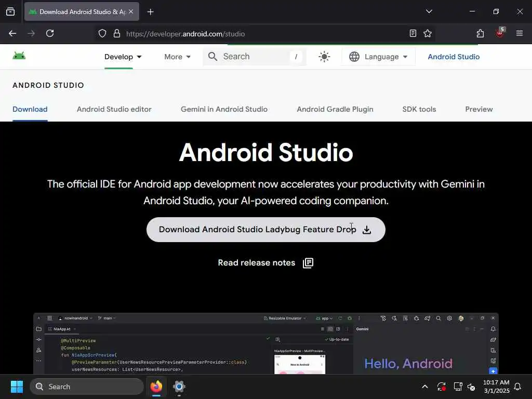Toggle reader view icon
Viewport: 532px width, 399px height.
(413, 34)
